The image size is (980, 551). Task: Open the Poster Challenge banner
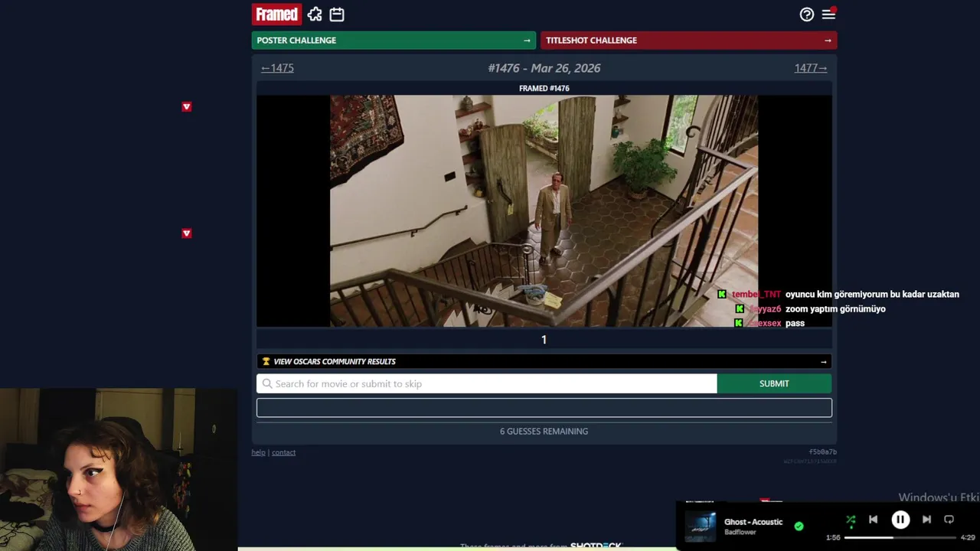(x=394, y=41)
